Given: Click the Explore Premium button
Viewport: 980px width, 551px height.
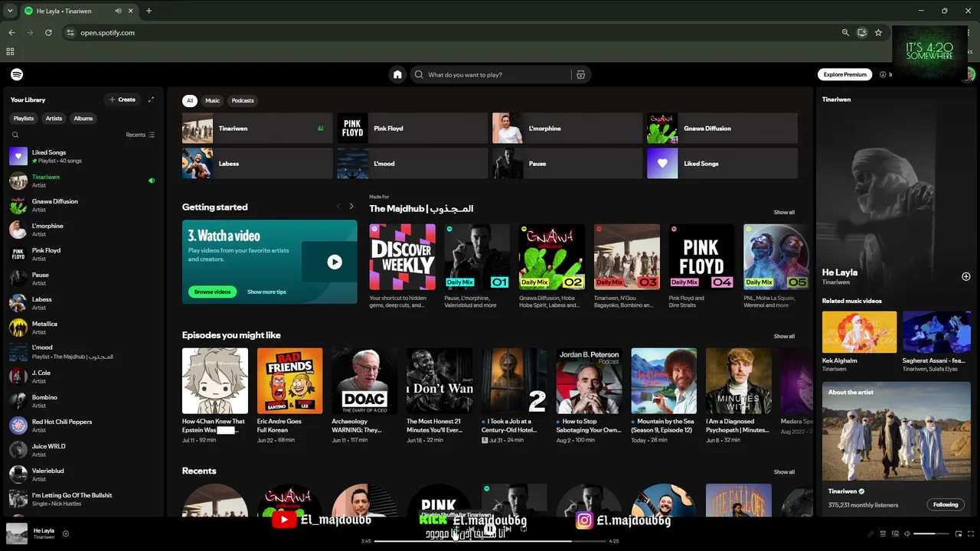Looking at the screenshot, I should coord(845,74).
